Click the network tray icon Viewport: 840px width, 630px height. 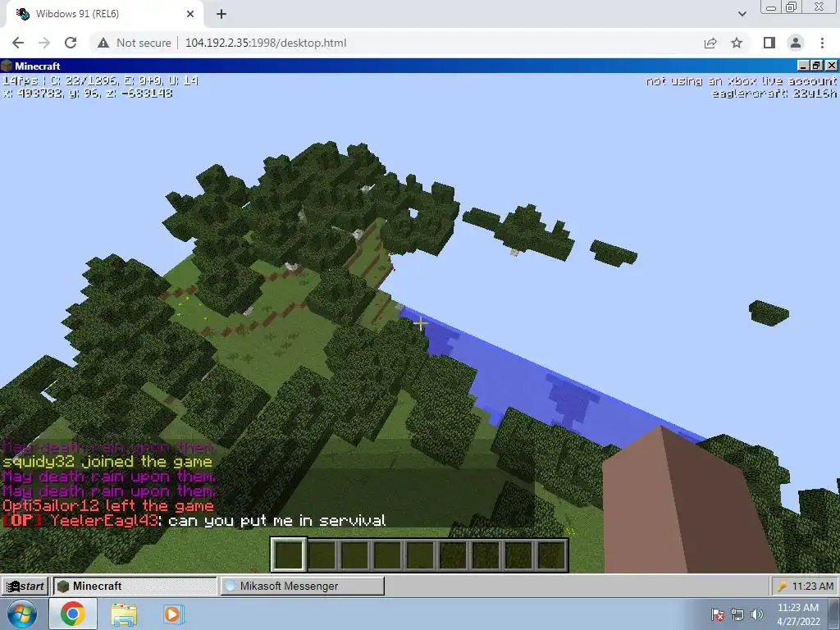[737, 614]
